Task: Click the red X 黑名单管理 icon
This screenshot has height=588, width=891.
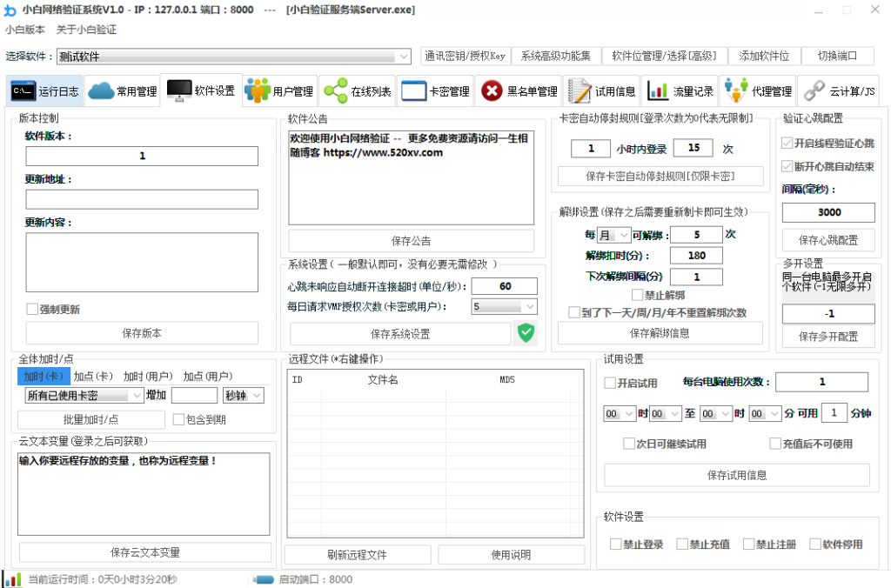Action: pos(490,89)
